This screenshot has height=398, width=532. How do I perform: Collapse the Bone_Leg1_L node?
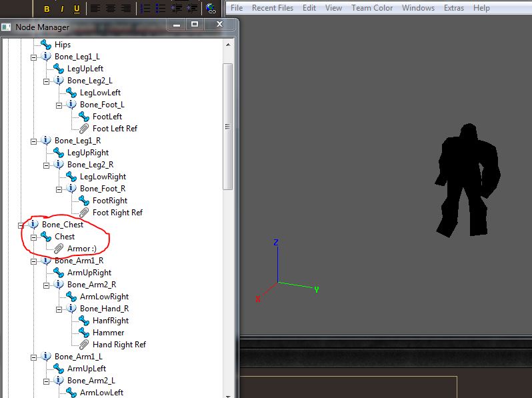33,57
